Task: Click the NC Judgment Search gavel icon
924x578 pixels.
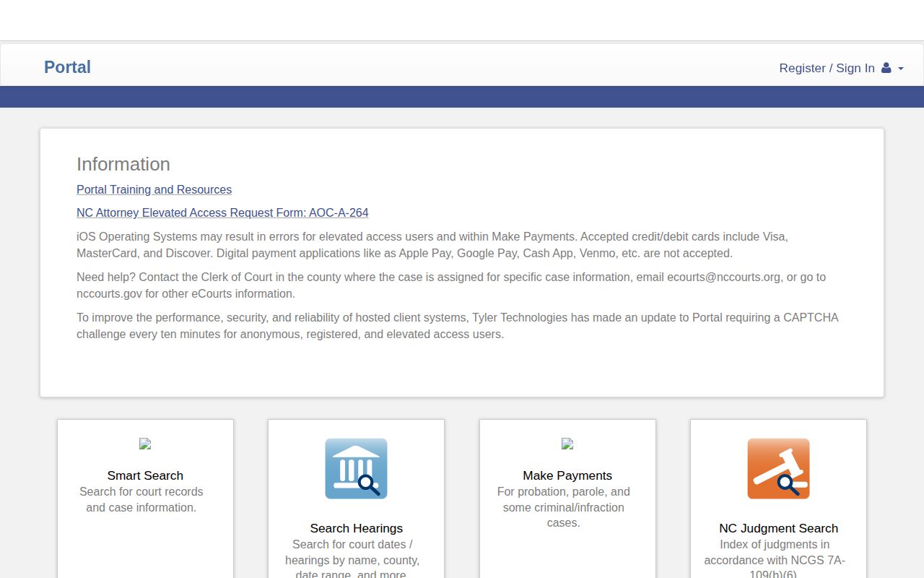Action: click(x=778, y=468)
